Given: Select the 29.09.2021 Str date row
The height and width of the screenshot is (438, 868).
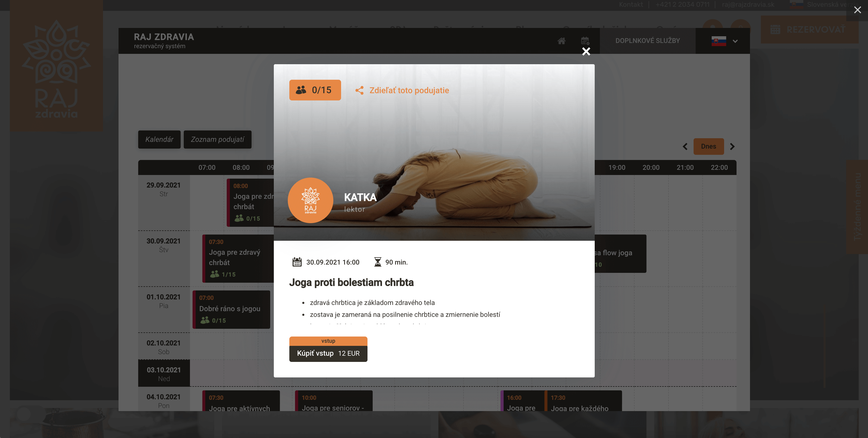Looking at the screenshot, I should [x=164, y=202].
